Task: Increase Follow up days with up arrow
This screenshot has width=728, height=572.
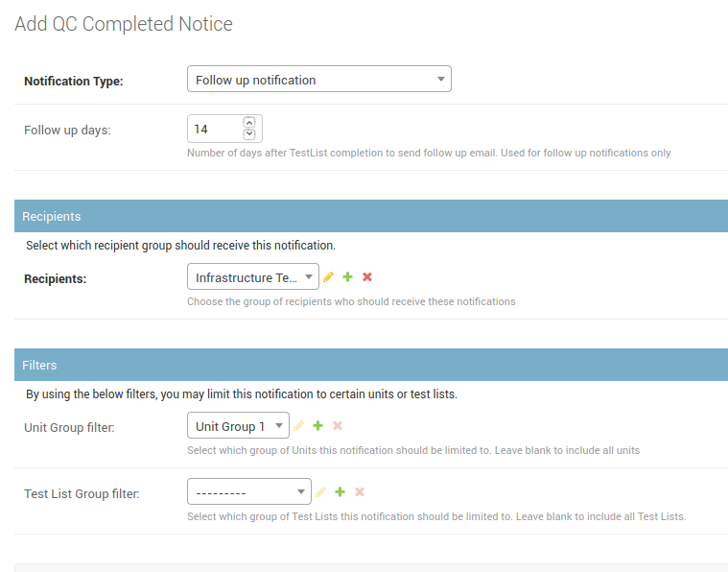Action: click(249, 122)
